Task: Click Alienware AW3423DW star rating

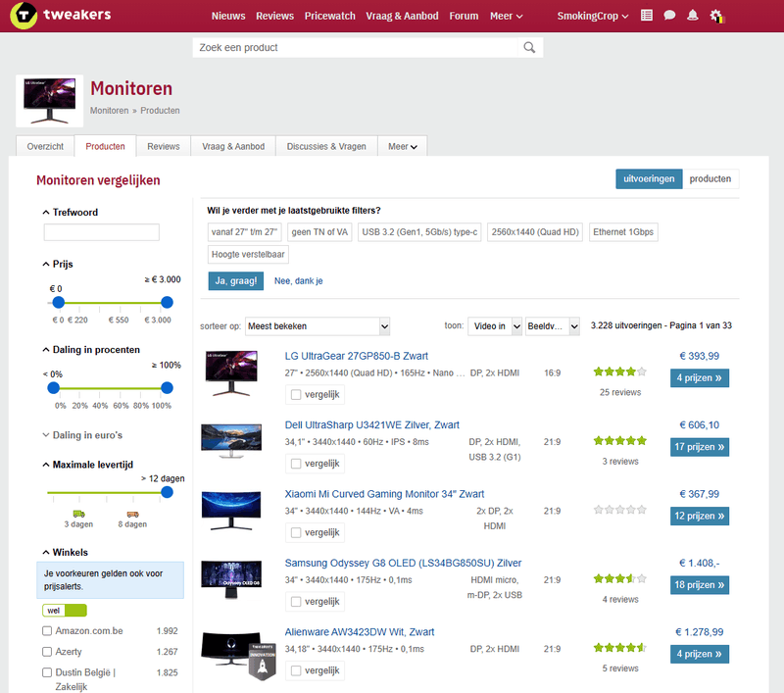Action: [x=620, y=648]
